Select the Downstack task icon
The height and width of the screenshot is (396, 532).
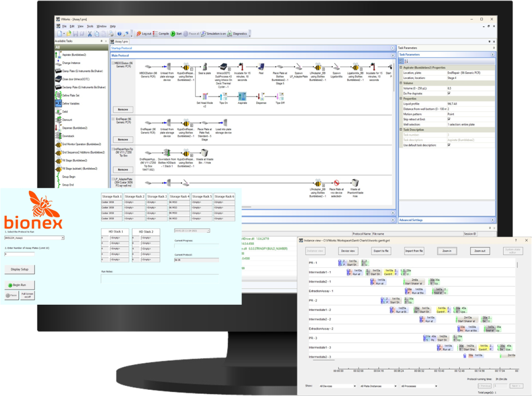point(58,136)
